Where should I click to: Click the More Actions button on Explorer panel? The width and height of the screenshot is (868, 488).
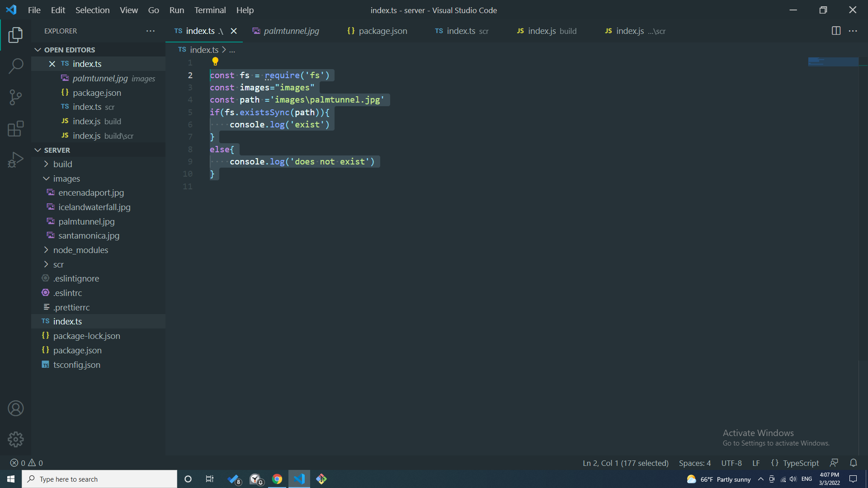point(151,30)
